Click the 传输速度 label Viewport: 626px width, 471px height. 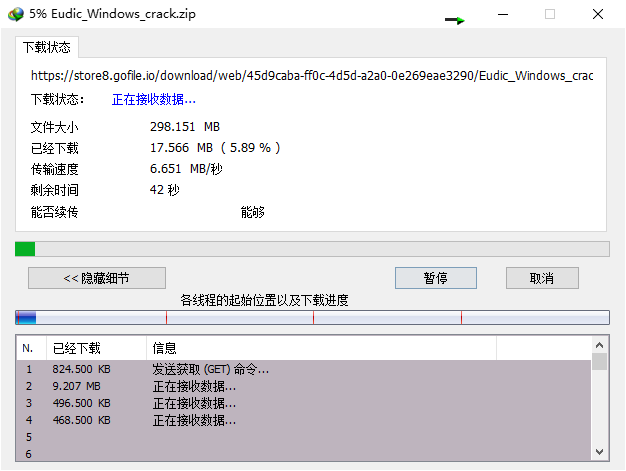point(55,169)
